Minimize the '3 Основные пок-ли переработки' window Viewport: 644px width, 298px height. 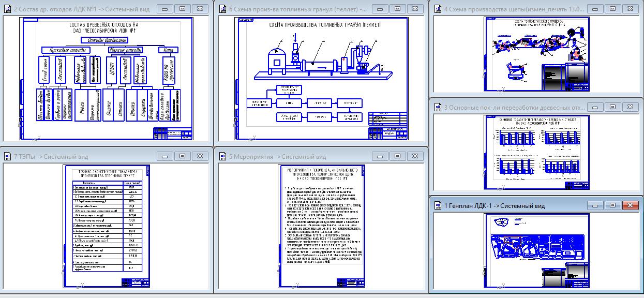click(595, 107)
